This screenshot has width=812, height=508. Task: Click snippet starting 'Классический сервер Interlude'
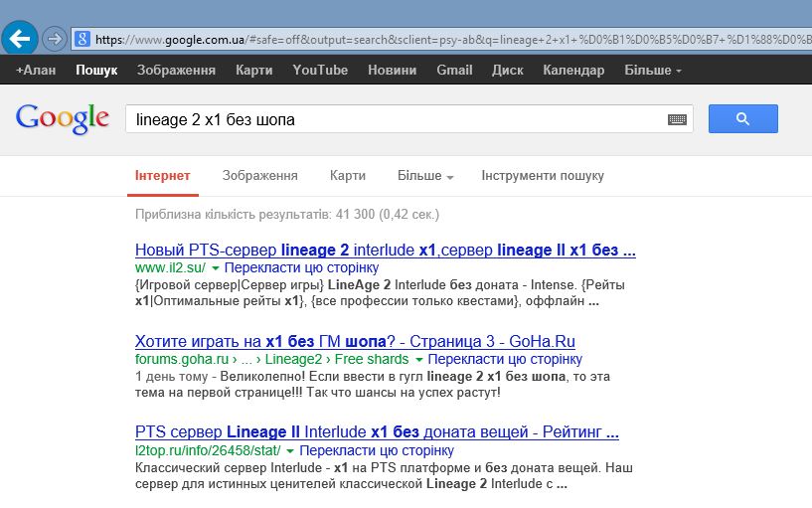(384, 475)
